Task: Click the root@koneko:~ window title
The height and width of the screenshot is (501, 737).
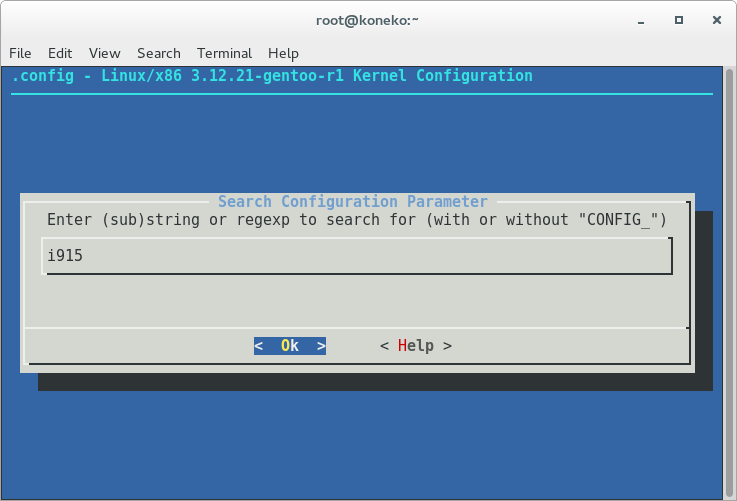Action: pyautogui.click(x=367, y=21)
